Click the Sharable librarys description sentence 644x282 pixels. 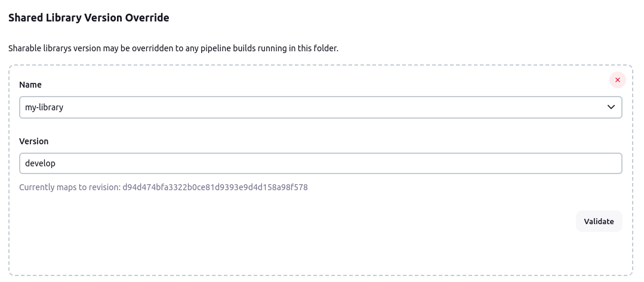point(173,48)
